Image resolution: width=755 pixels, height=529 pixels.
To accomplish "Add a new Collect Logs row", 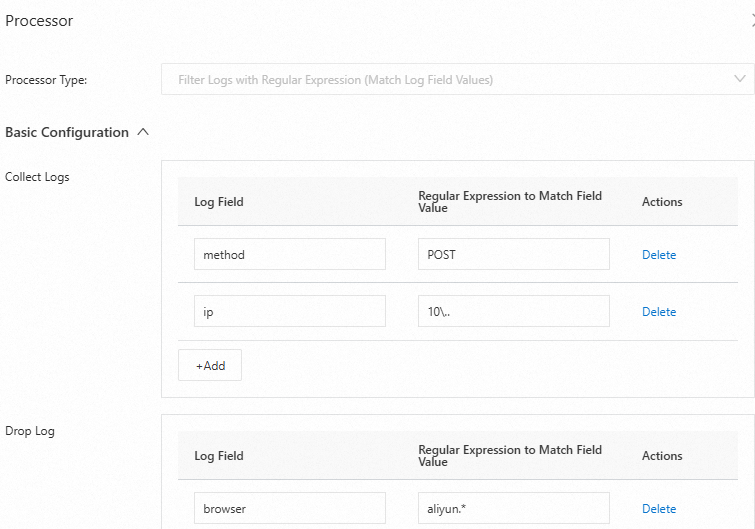I will tap(210, 365).
